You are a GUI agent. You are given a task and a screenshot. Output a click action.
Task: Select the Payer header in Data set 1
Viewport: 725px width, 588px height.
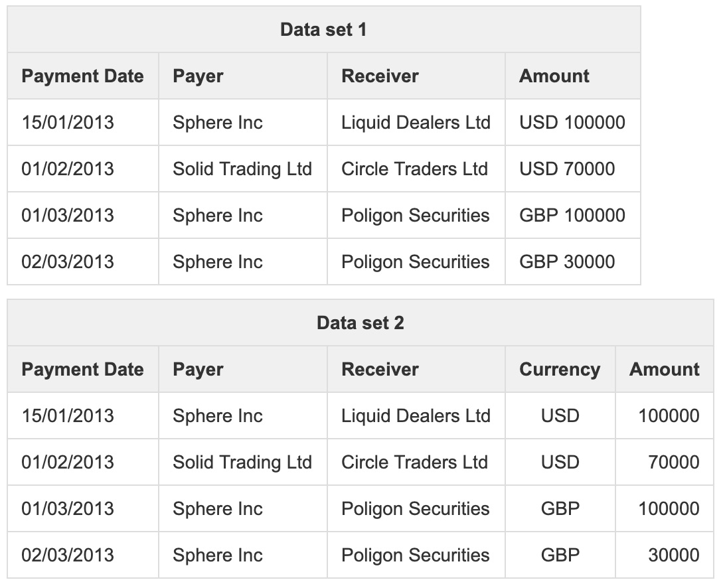(x=198, y=76)
